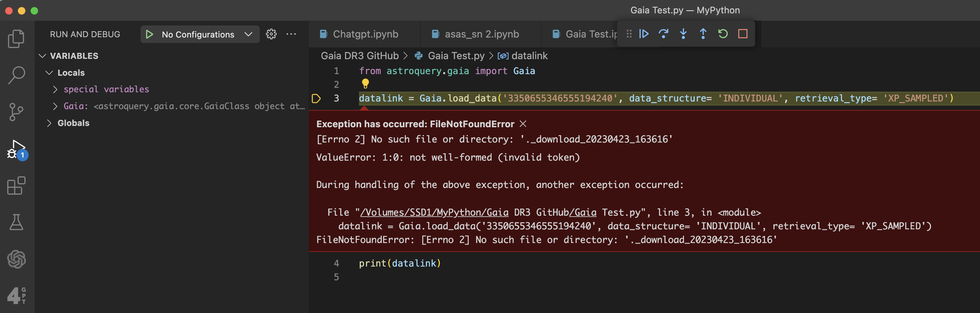Screen dimensions: 980x313
Task: Open the Search view in activity bar
Action: 16,75
